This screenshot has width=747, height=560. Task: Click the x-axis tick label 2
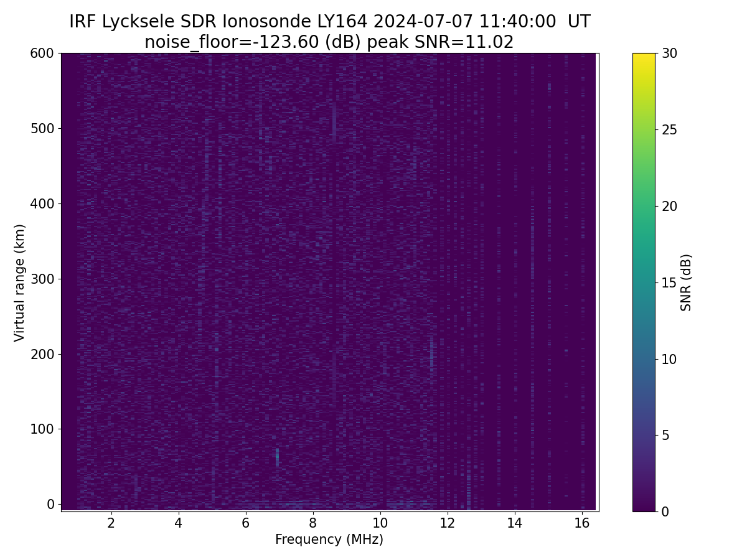pyautogui.click(x=111, y=523)
